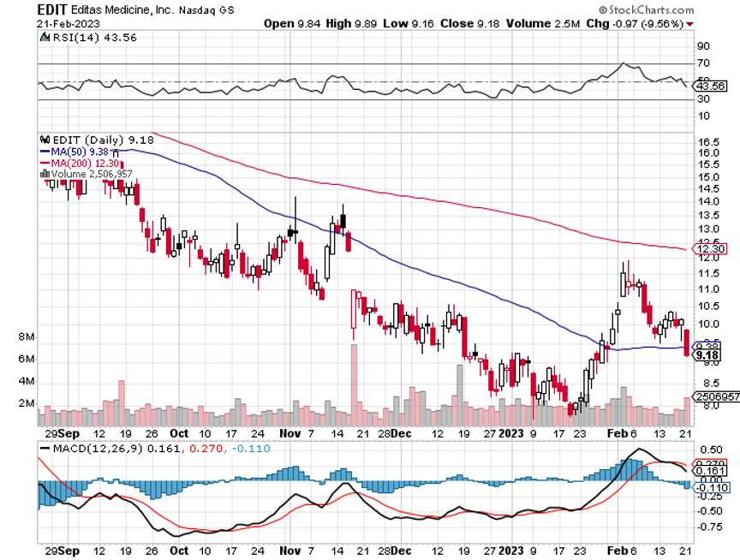Click the red 0.270 signal value in MACD legend

tap(206, 448)
